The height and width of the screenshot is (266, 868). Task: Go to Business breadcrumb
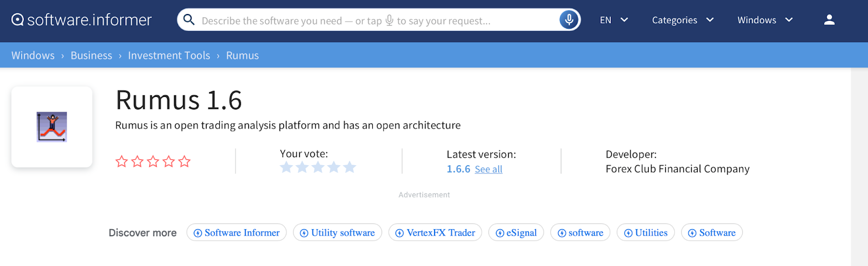91,55
